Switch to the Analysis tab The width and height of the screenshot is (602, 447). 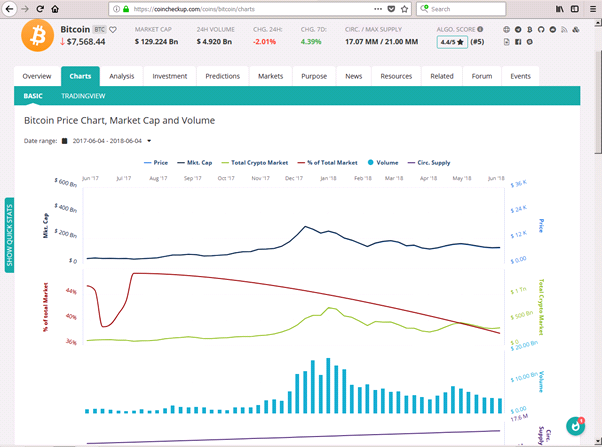[121, 76]
